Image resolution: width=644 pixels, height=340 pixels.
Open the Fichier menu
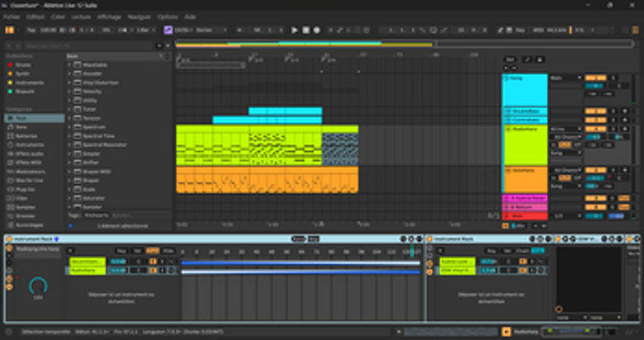(x=12, y=17)
